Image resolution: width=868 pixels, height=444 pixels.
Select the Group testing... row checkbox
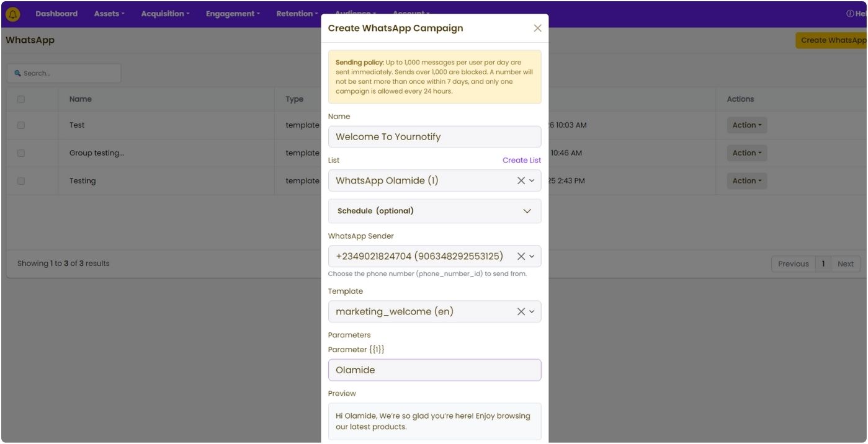click(x=21, y=153)
